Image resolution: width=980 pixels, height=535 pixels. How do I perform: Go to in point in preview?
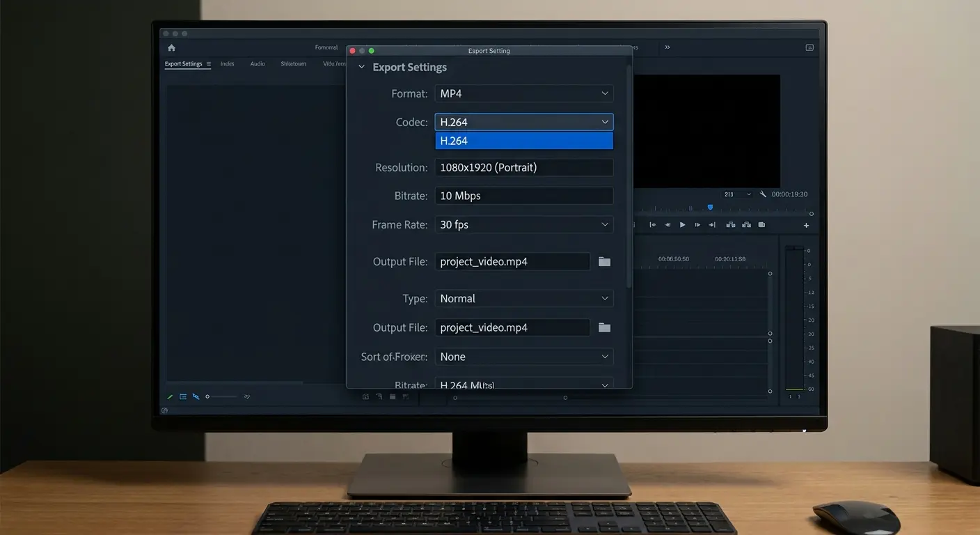coord(652,225)
